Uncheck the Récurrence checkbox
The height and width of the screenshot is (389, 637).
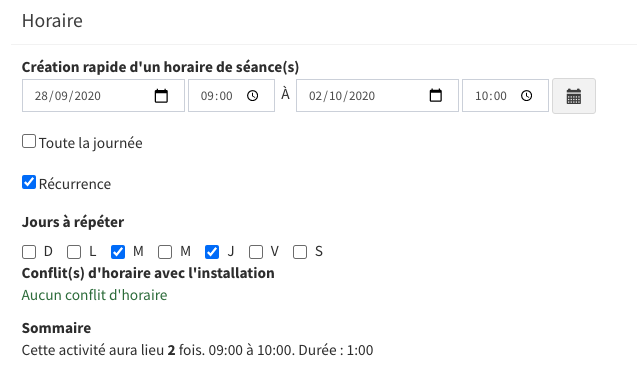(29, 182)
